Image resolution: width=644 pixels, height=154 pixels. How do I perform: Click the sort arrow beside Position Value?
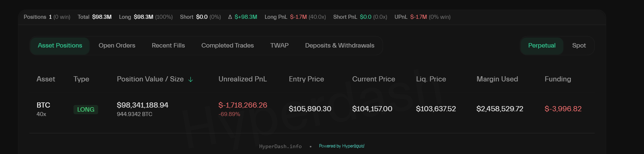190,80
